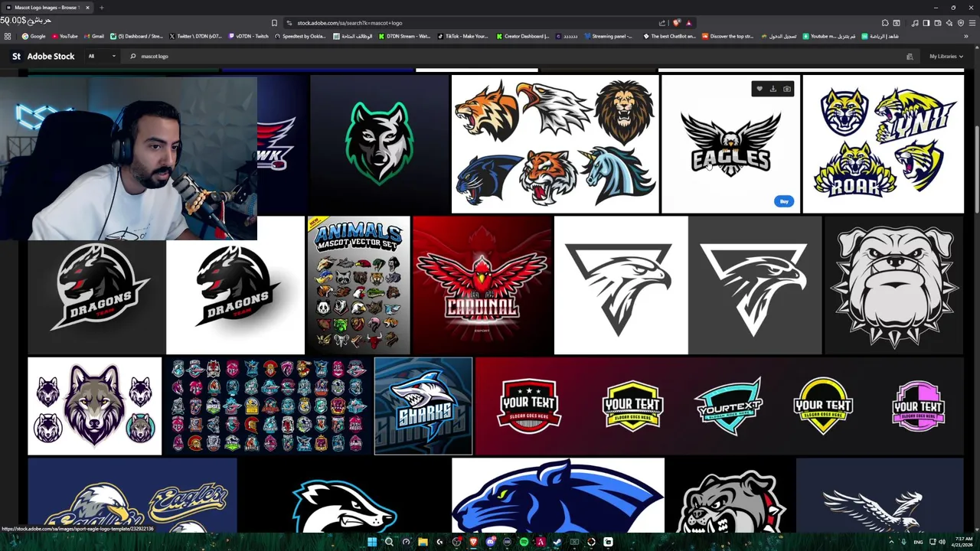Show hidden system tray icons

891,542
